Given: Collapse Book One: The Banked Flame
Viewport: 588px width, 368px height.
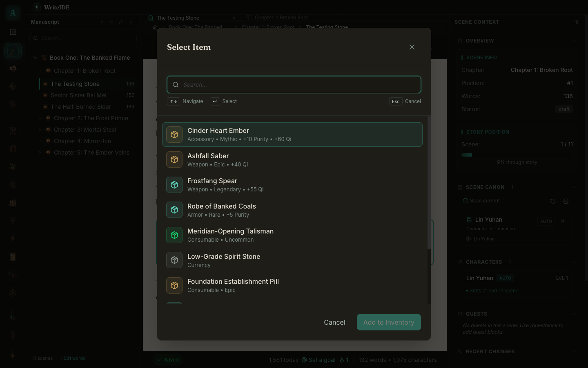Looking at the screenshot, I should 35,58.
